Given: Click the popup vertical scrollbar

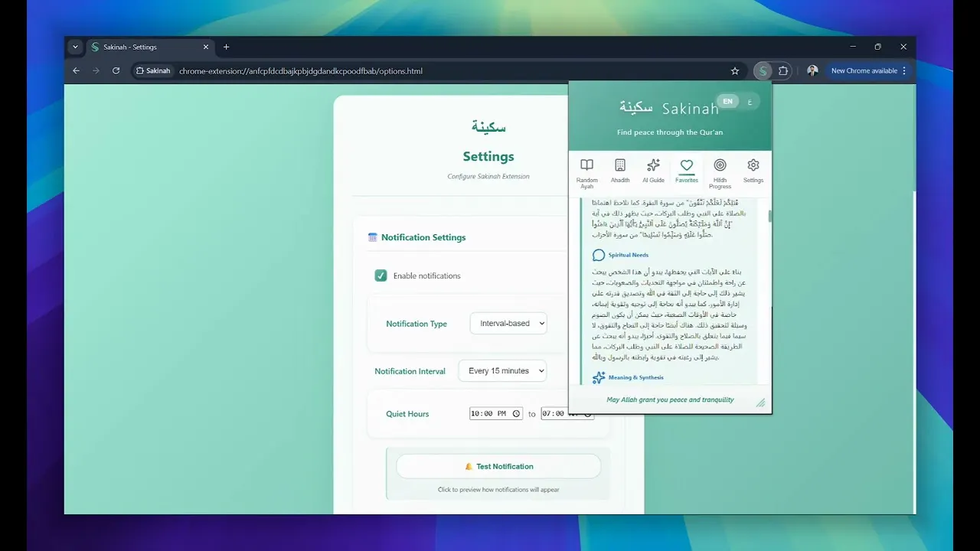Looking at the screenshot, I should coord(769,217).
